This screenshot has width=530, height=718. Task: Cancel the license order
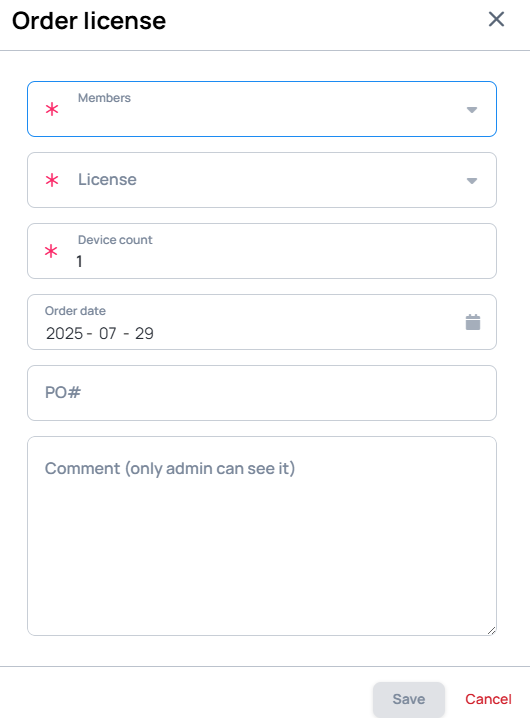point(488,699)
